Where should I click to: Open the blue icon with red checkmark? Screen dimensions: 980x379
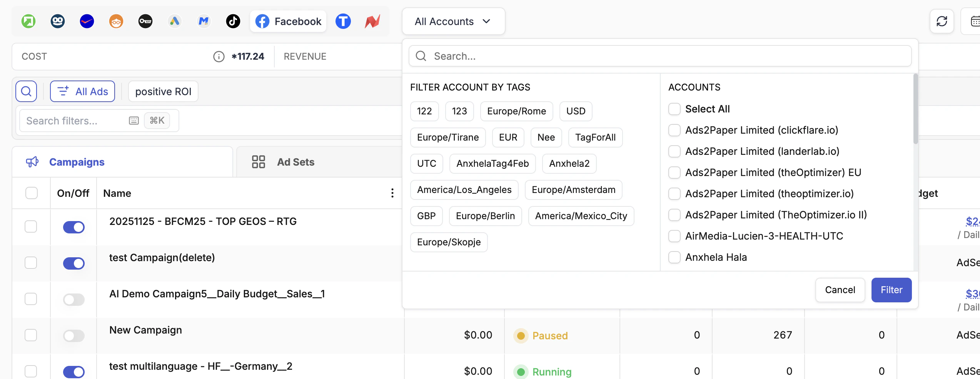[87, 21]
